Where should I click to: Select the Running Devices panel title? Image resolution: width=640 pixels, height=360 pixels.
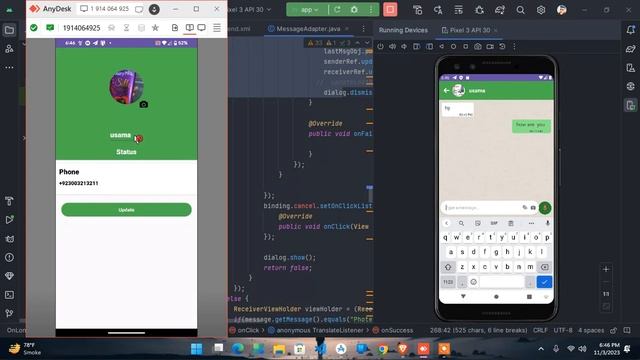pyautogui.click(x=403, y=30)
